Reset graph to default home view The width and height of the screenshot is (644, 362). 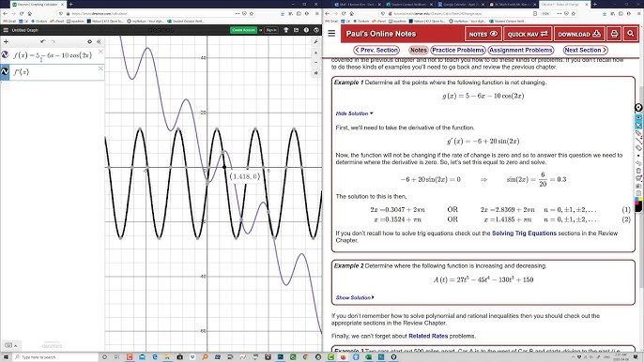point(315,72)
